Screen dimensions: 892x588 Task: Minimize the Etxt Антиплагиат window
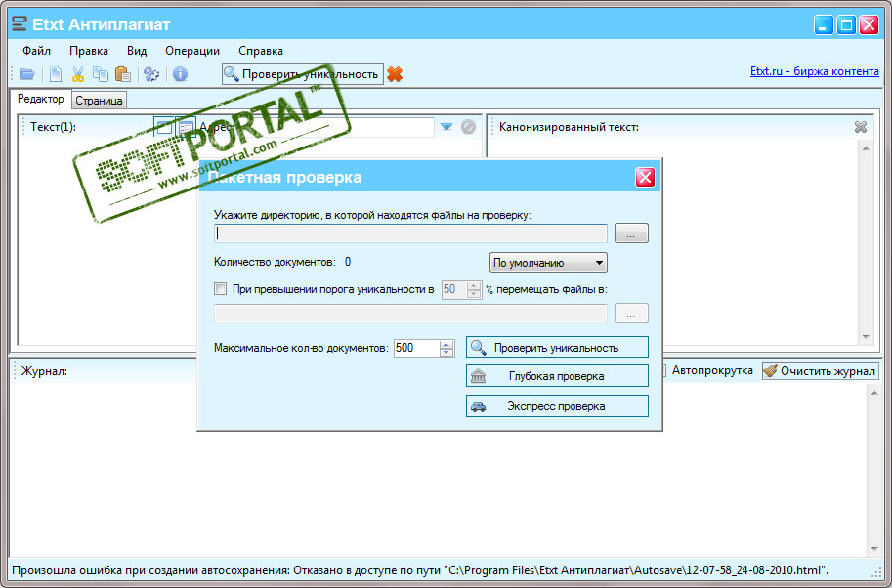pyautogui.click(x=824, y=25)
